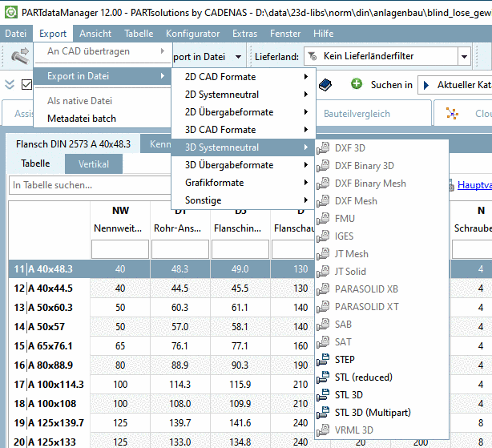Click the STL 3D (Multipart) export icon
This screenshot has width=492, height=448.
tap(324, 413)
